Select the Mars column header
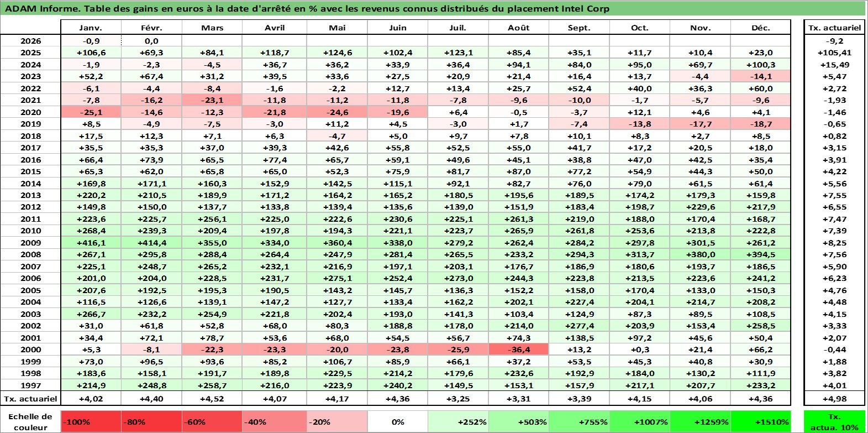The width and height of the screenshot is (868, 433). (x=212, y=28)
